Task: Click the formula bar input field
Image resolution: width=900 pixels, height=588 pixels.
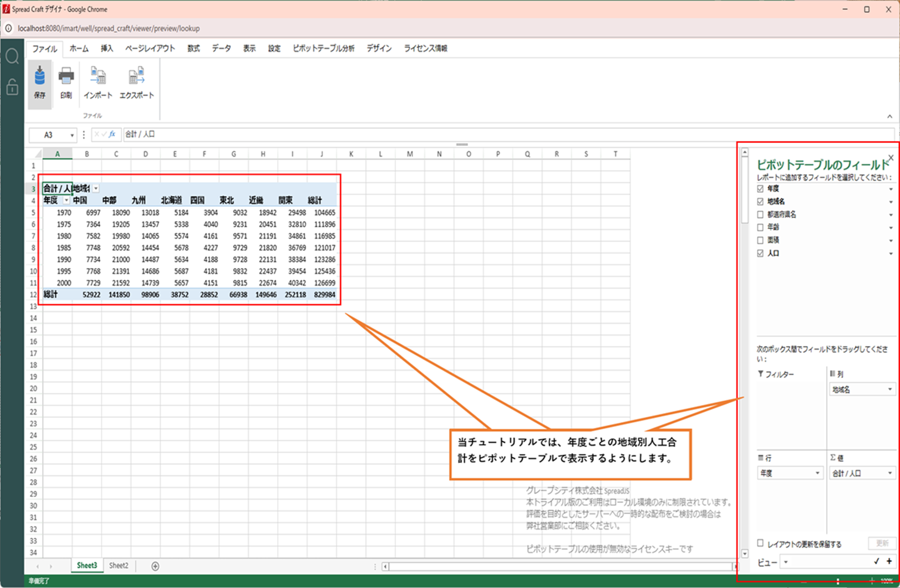Action: point(486,134)
